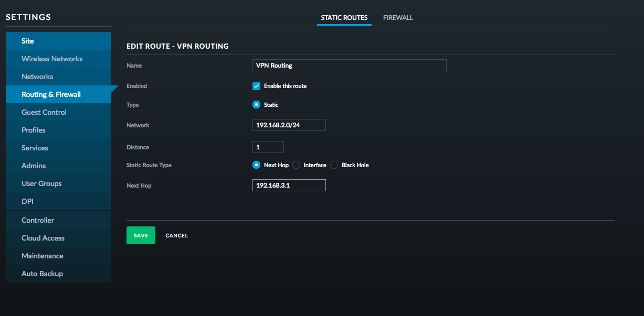Screen dimensions: 644x316
Task: Select Black Hole route type
Action: pos(334,165)
